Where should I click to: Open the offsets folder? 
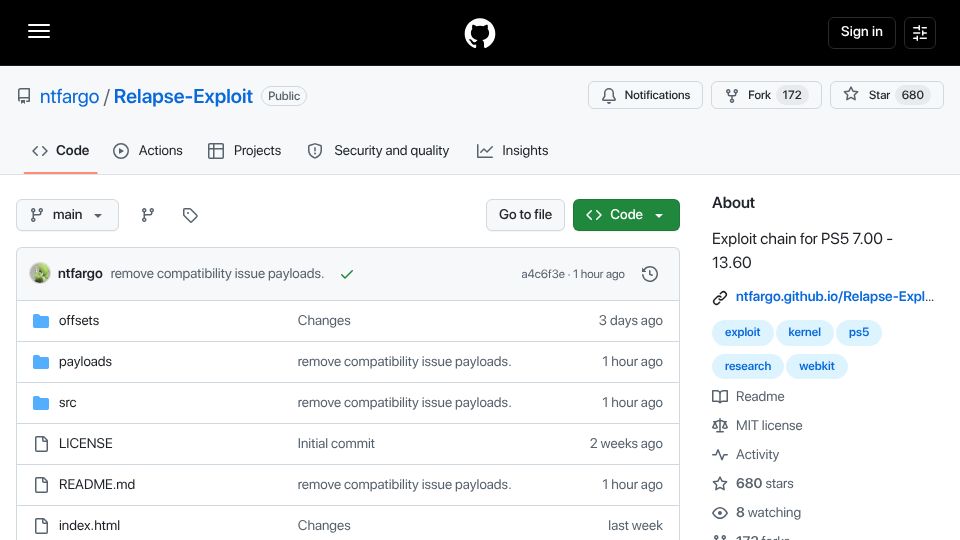point(79,320)
